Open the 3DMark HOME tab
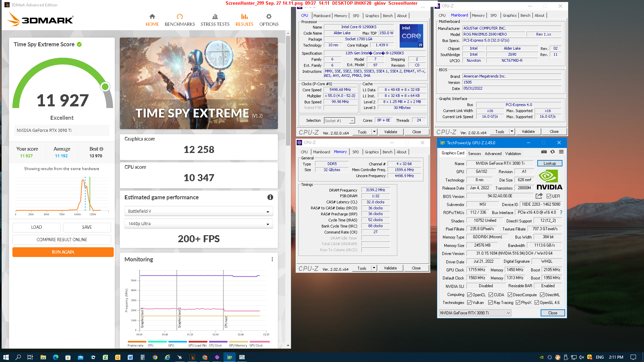Image resolution: width=644 pixels, height=362 pixels. tap(152, 20)
